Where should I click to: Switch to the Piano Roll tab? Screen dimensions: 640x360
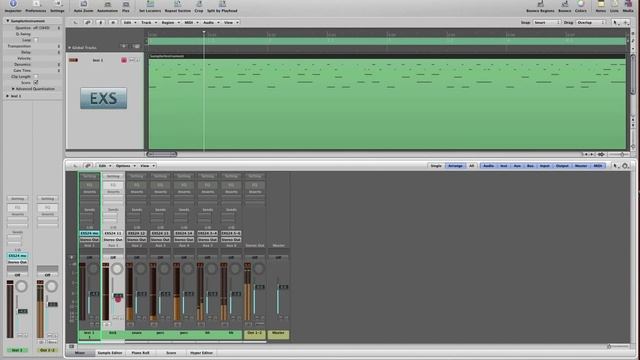point(140,353)
